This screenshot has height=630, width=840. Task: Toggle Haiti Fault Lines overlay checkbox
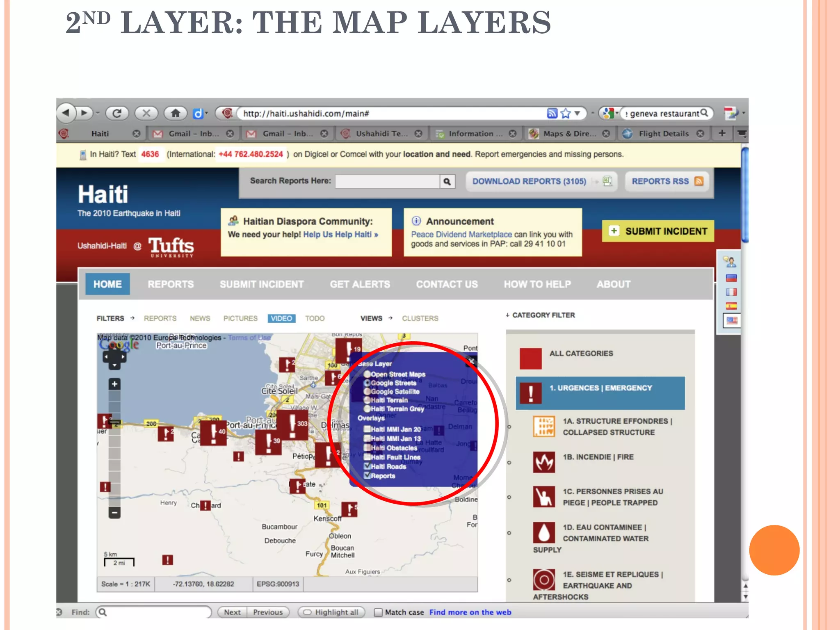[x=367, y=457]
